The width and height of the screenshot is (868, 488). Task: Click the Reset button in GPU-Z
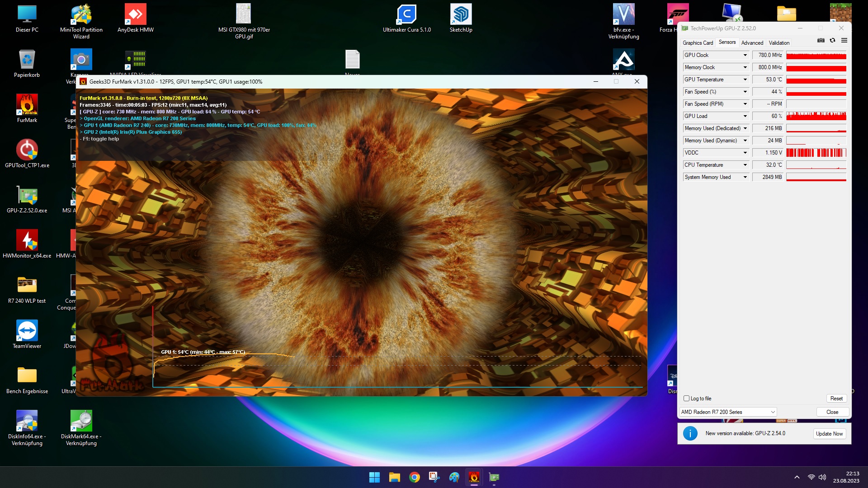tap(836, 399)
